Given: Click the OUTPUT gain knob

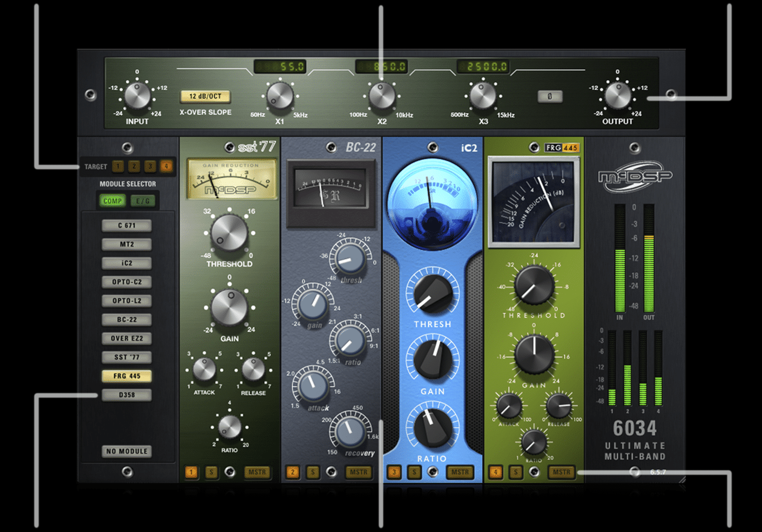Looking at the screenshot, I should pos(618,96).
